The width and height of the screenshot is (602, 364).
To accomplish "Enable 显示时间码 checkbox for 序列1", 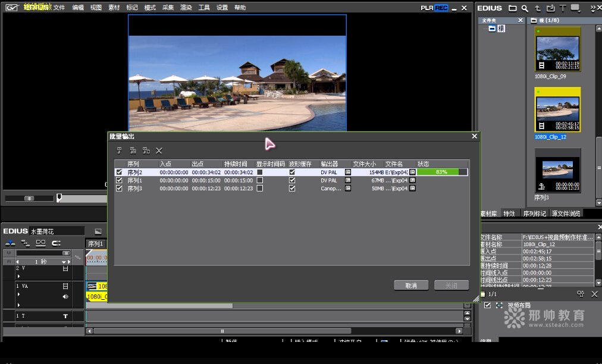I will [259, 180].
